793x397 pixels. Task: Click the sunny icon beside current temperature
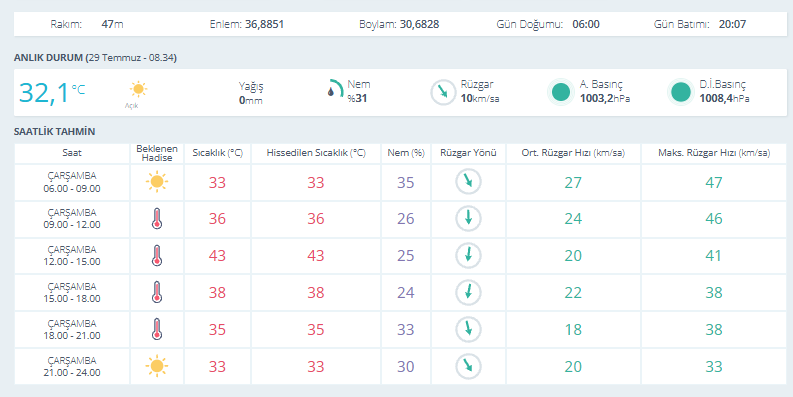(138, 90)
